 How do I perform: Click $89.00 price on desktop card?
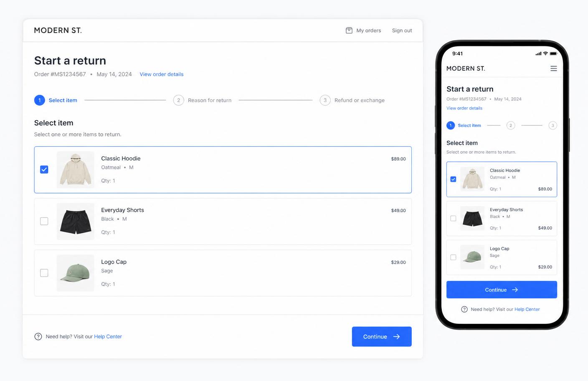pyautogui.click(x=398, y=159)
